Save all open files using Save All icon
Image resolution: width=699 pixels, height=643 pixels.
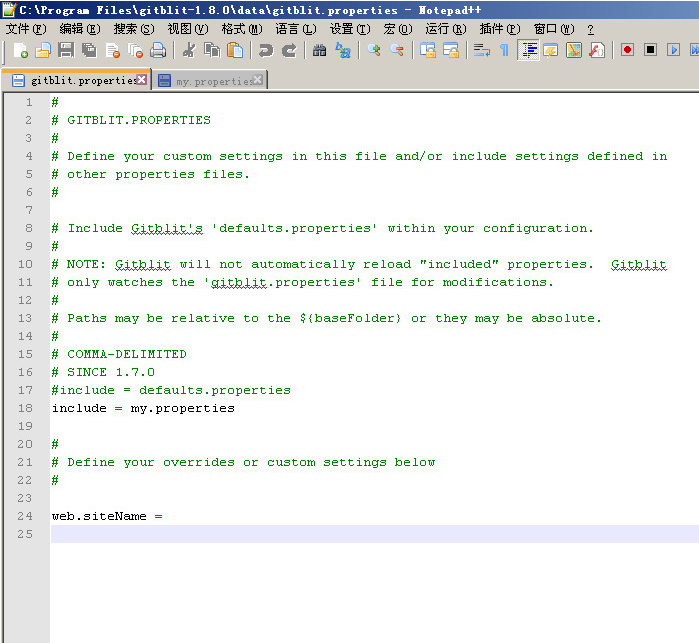coord(89,50)
